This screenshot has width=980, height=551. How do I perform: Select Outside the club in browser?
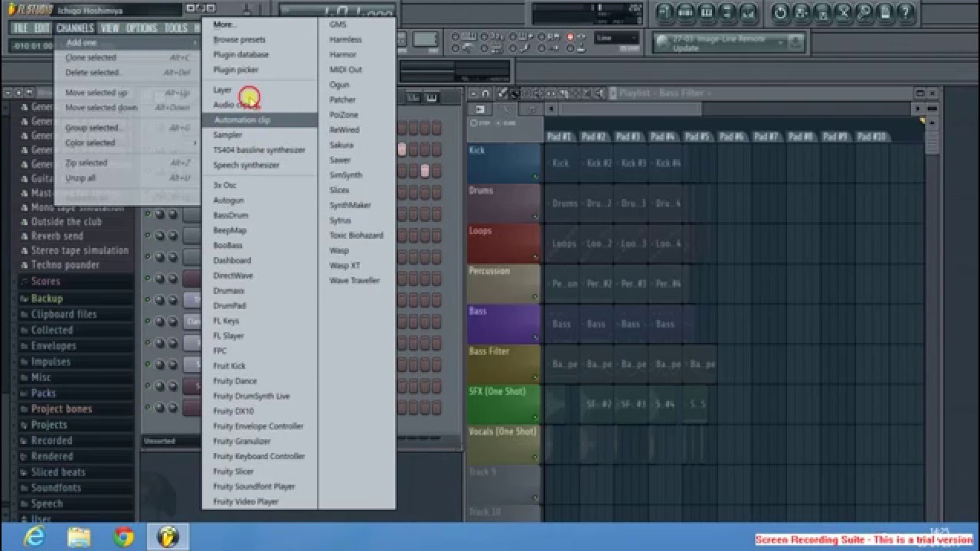(x=66, y=222)
